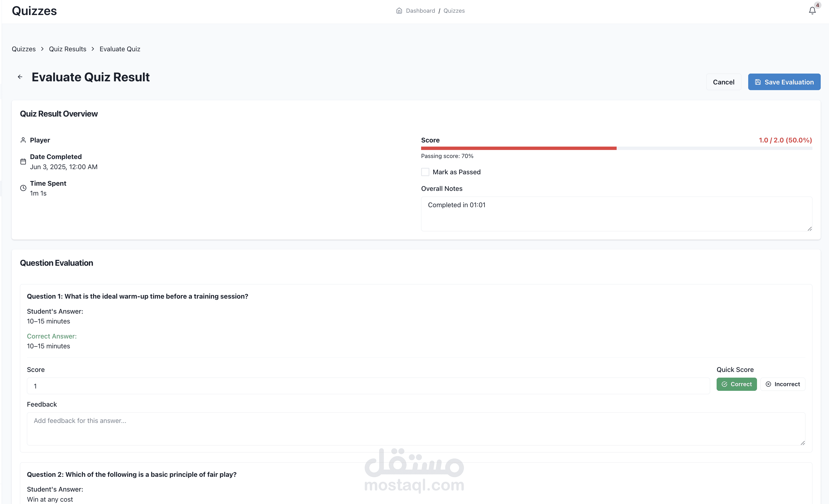Click the chevron after the Quizzes breadcrumb

pos(42,49)
